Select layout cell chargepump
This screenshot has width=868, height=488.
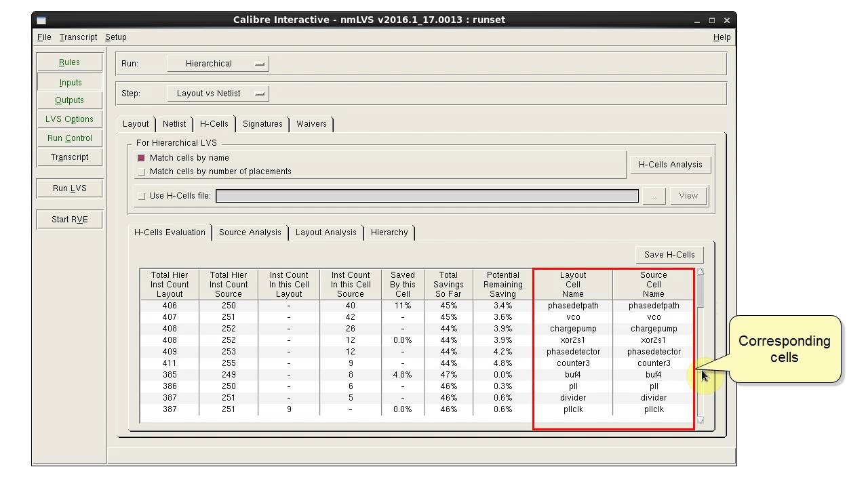(x=573, y=329)
